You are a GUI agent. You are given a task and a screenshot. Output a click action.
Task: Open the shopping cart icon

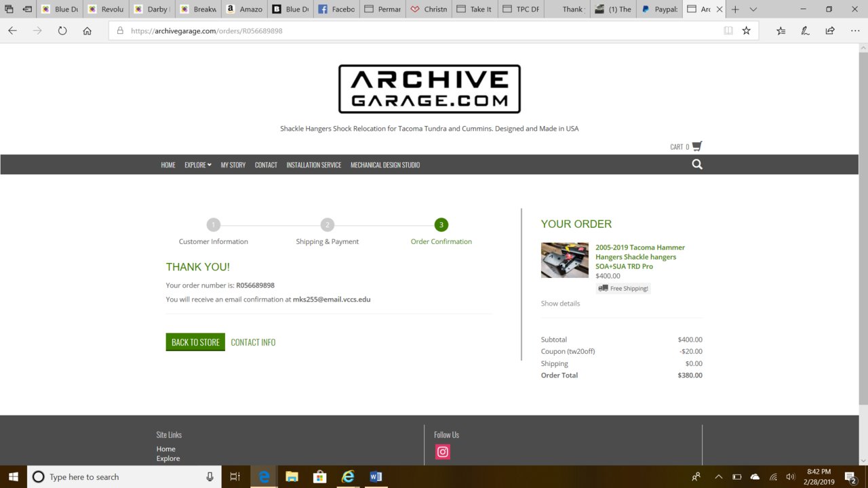[x=697, y=146]
